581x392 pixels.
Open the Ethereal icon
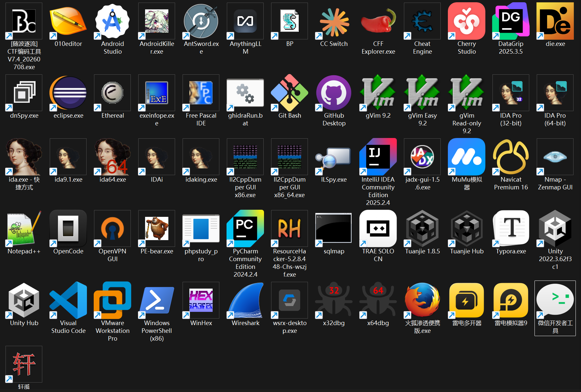112,93
